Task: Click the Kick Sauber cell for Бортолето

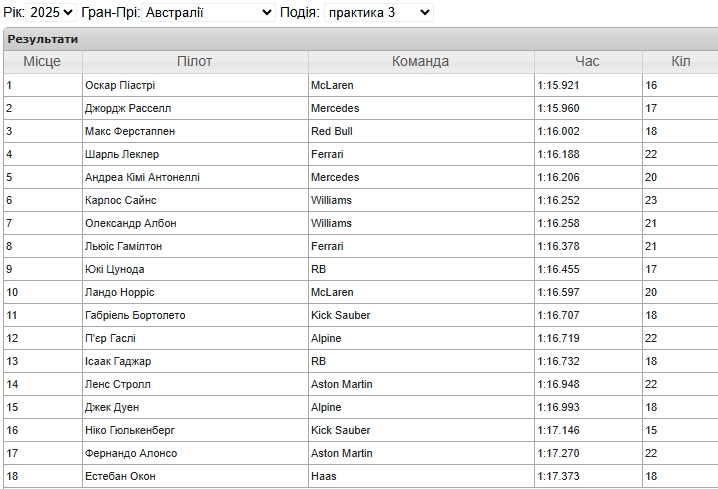Action: (x=421, y=315)
